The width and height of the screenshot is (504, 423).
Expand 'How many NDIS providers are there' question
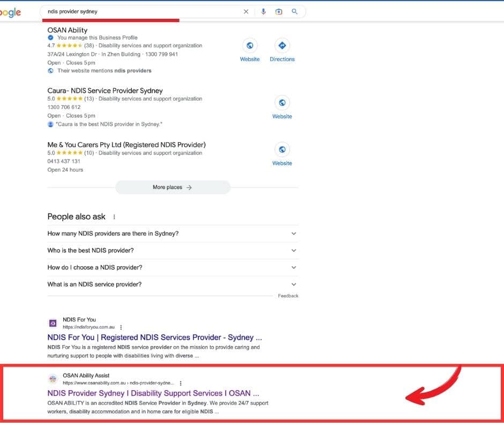coord(293,234)
